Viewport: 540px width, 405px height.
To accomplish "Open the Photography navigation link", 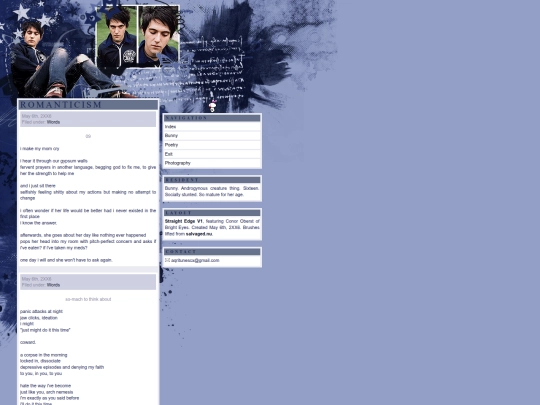I will coord(212,163).
